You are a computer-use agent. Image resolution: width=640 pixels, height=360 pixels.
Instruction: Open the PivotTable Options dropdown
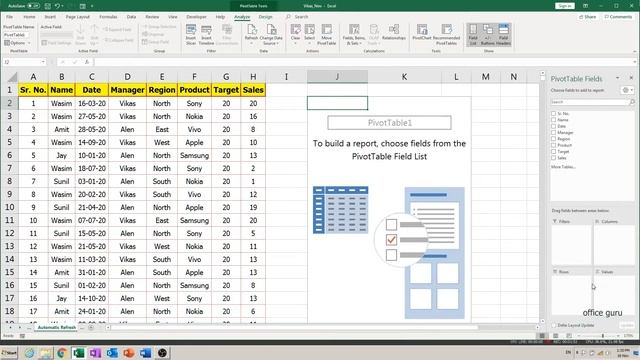tap(17, 43)
